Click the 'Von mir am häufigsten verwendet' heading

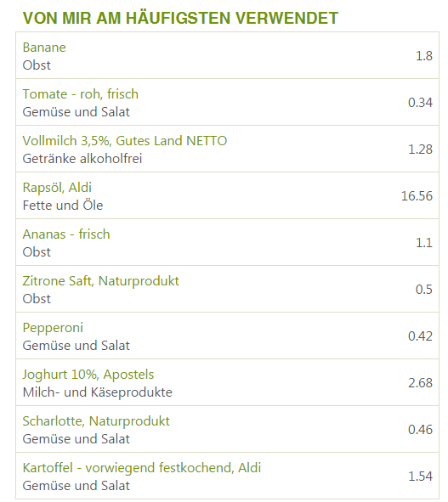pyautogui.click(x=180, y=18)
